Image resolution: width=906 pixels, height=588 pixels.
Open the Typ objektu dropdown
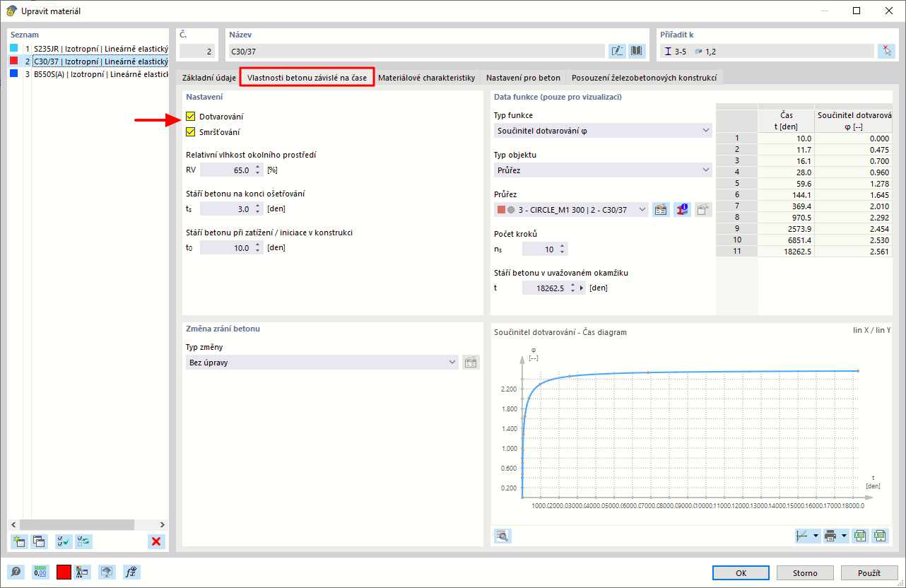[x=603, y=170]
